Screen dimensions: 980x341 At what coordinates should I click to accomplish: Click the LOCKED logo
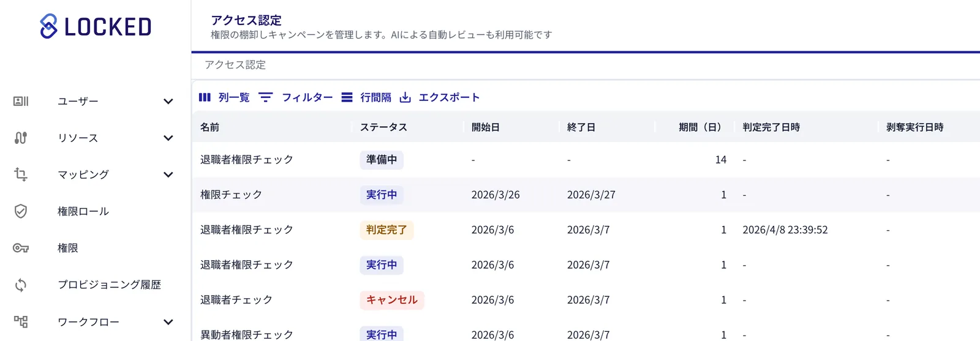(96, 26)
